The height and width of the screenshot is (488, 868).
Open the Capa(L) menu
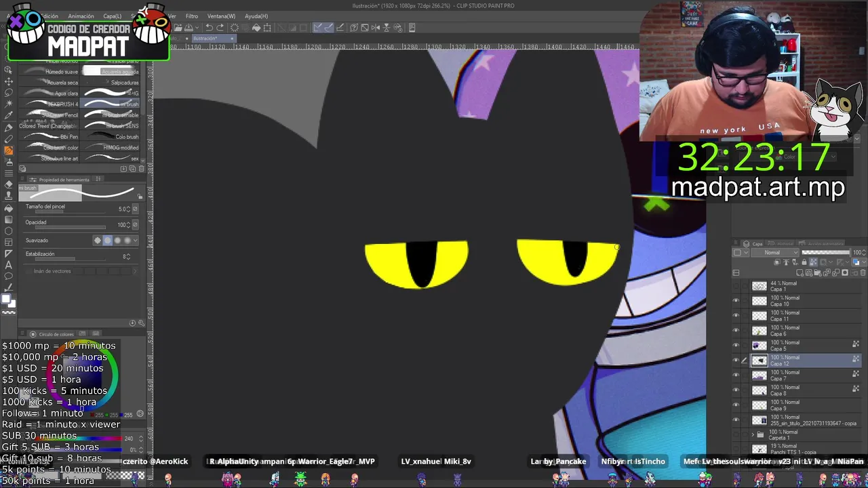click(112, 16)
